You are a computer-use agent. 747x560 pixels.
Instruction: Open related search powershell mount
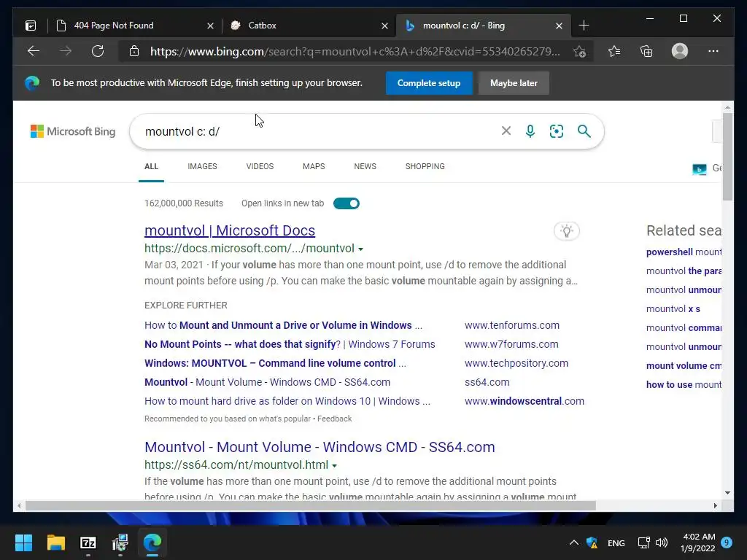coord(684,252)
